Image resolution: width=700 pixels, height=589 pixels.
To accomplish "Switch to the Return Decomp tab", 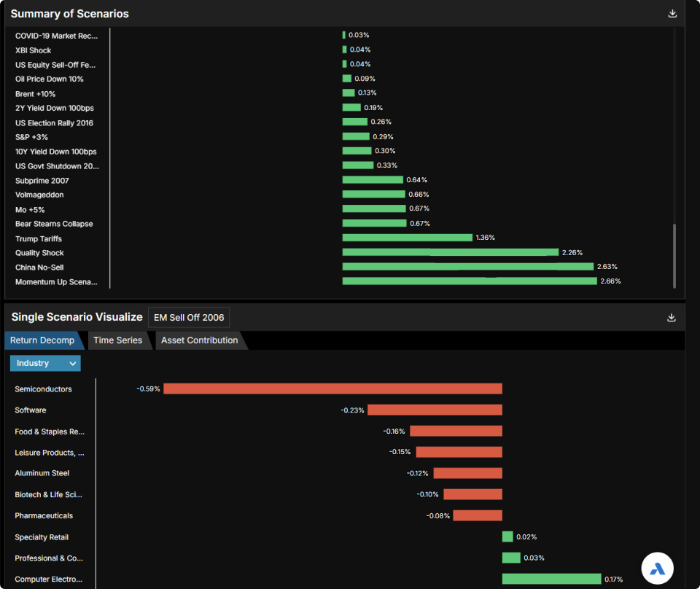I will [42, 340].
